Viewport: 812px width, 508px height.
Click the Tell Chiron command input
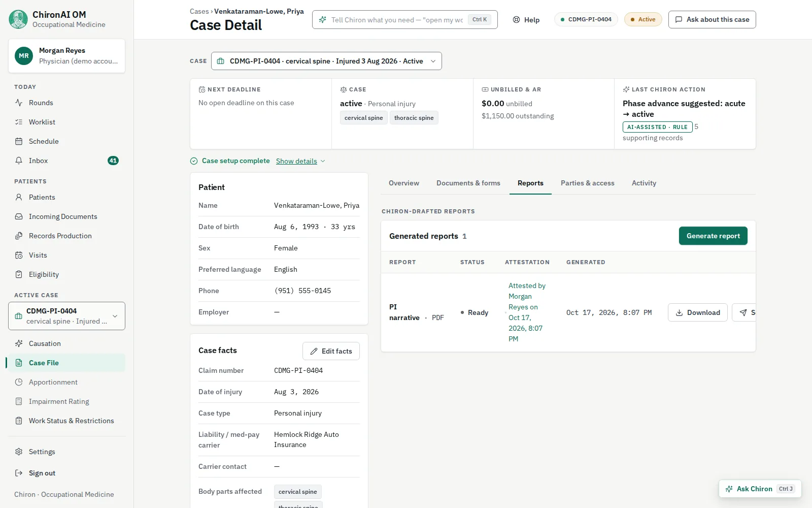coord(404,20)
